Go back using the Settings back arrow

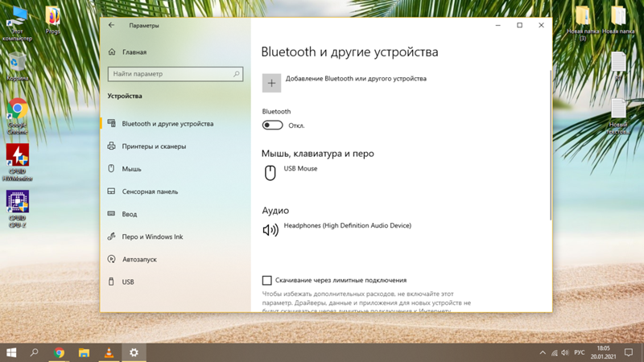(x=111, y=25)
